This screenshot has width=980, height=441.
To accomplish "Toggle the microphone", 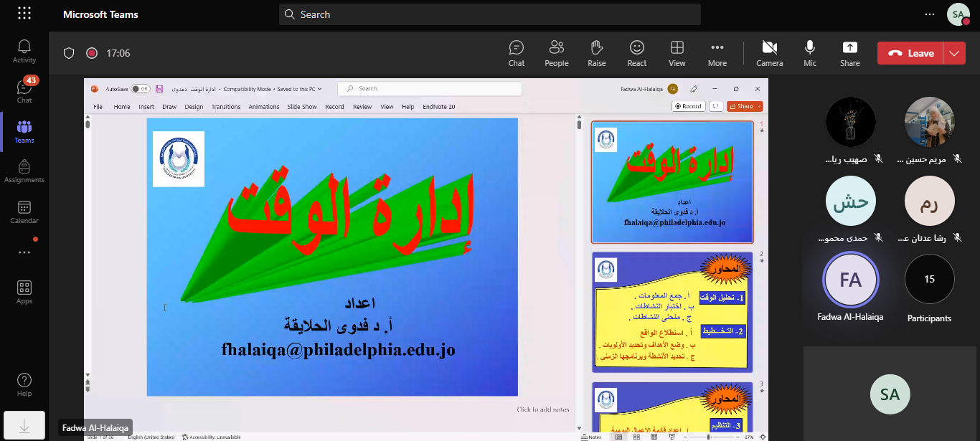I will coord(810,53).
